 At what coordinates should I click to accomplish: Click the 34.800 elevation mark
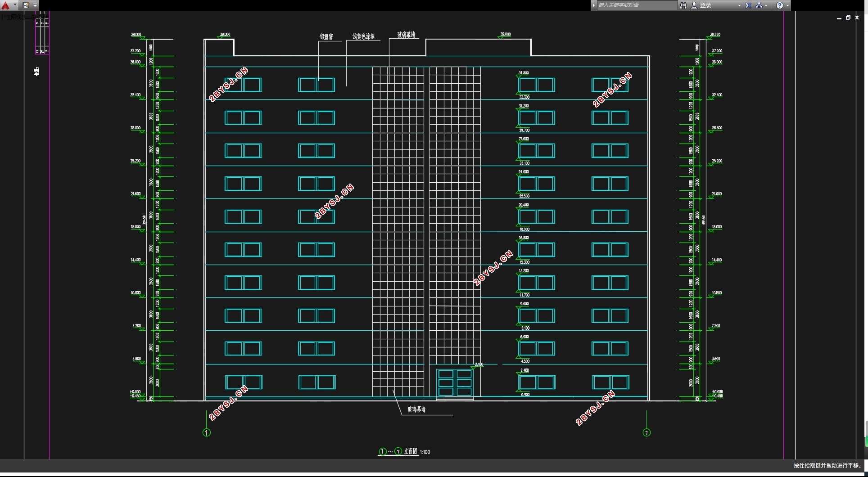524,72
